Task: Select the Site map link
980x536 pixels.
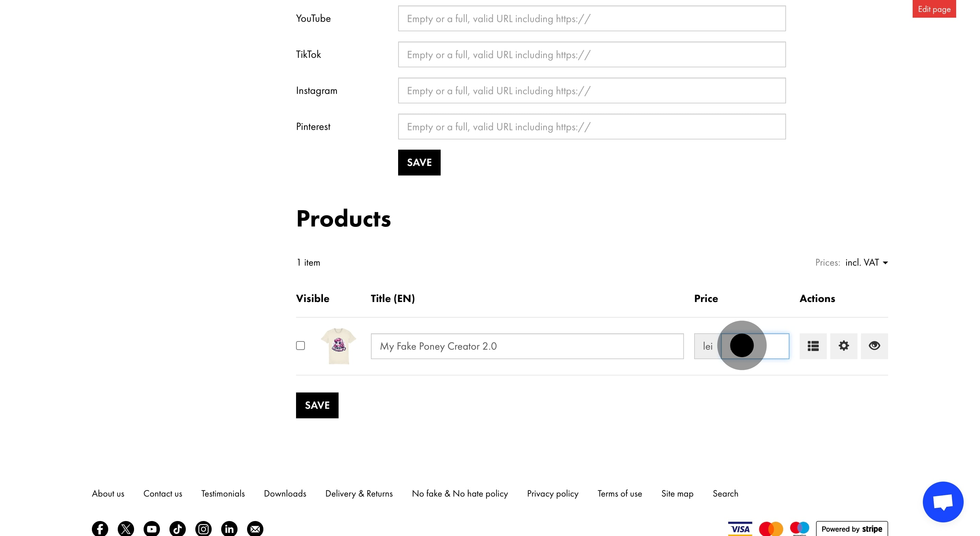Action: tap(677, 493)
